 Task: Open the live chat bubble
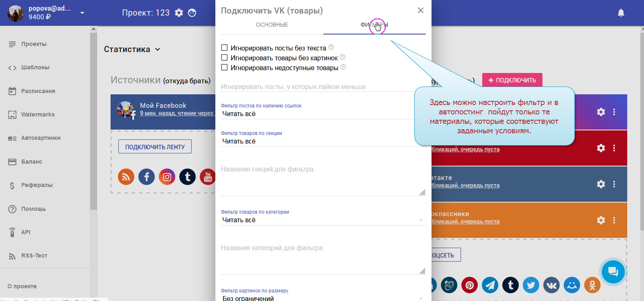[x=613, y=271]
